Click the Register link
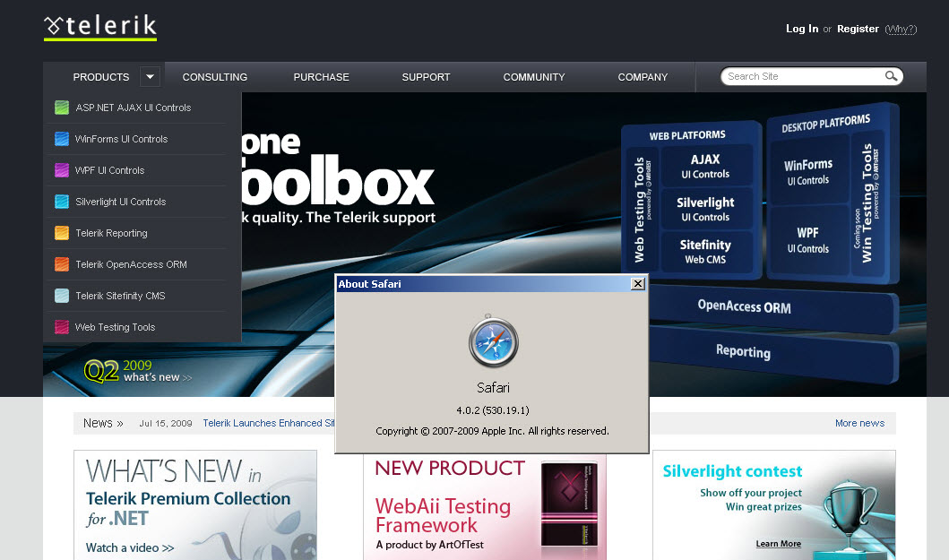This screenshot has height=560, width=949. (858, 29)
